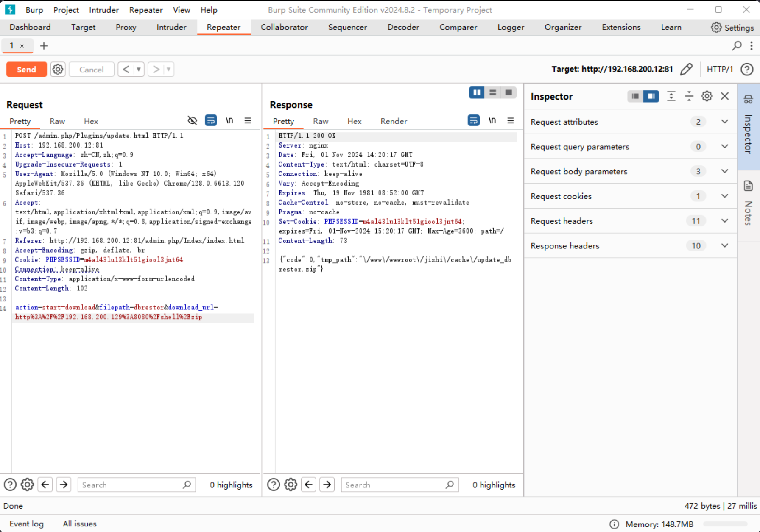
Task: Open help icon beside HTTP/1
Action: [747, 69]
